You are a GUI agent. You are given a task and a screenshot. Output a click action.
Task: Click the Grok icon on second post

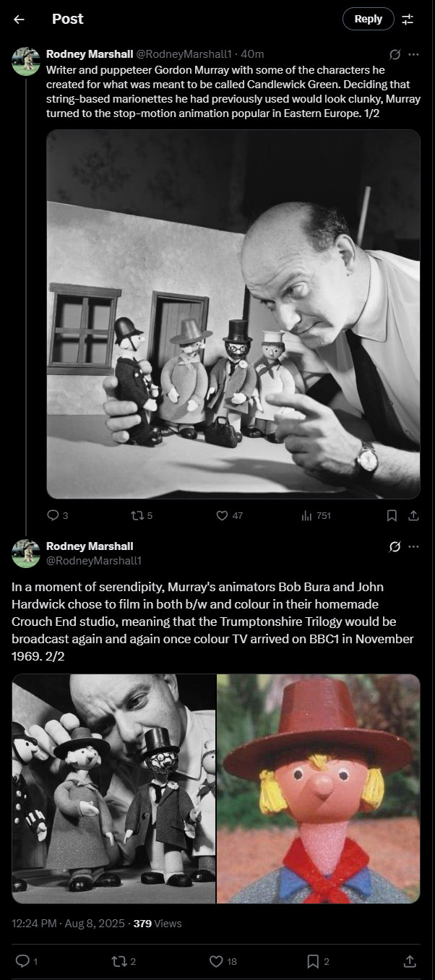(x=395, y=546)
